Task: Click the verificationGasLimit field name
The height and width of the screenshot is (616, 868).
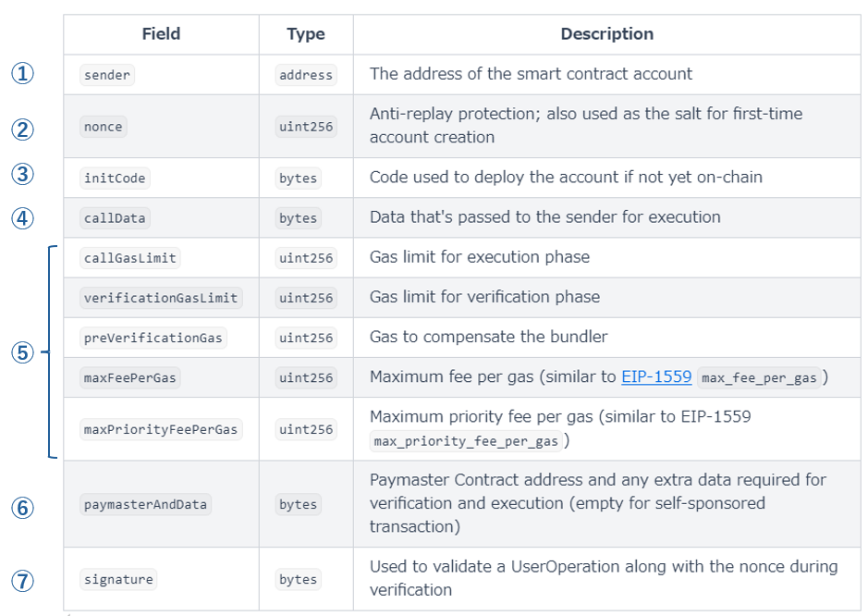Action: 161,298
